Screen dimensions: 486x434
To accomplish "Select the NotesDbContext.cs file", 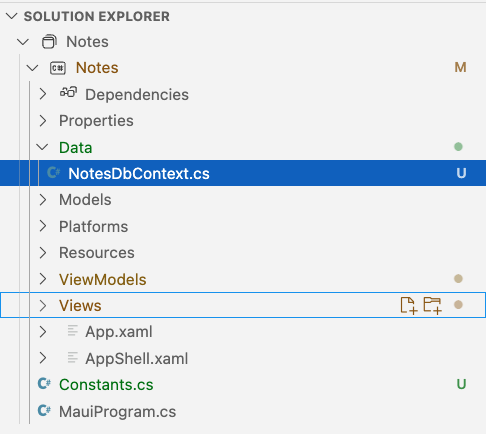I will [243, 173].
